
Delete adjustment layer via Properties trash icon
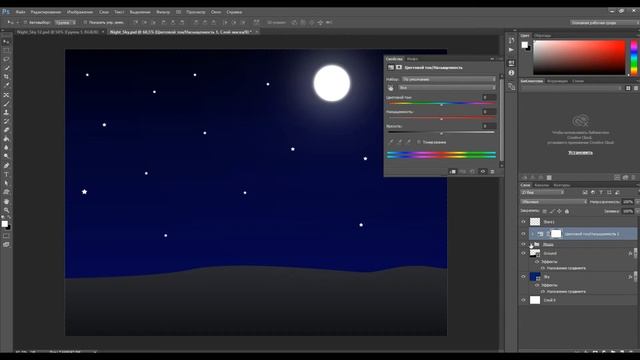(x=492, y=172)
